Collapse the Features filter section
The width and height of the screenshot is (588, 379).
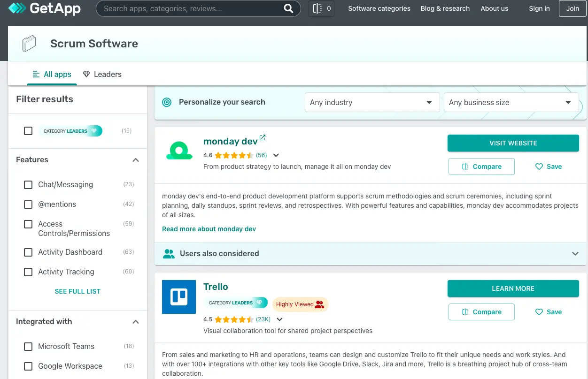tap(136, 160)
